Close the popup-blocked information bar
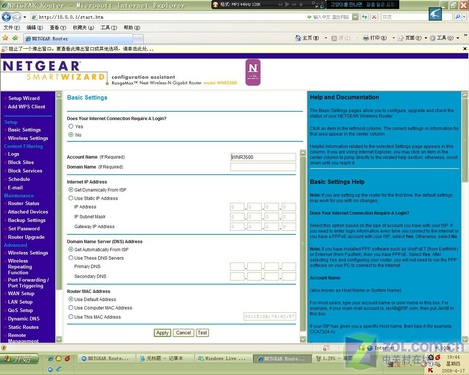The width and height of the screenshot is (469, 375). click(x=465, y=49)
